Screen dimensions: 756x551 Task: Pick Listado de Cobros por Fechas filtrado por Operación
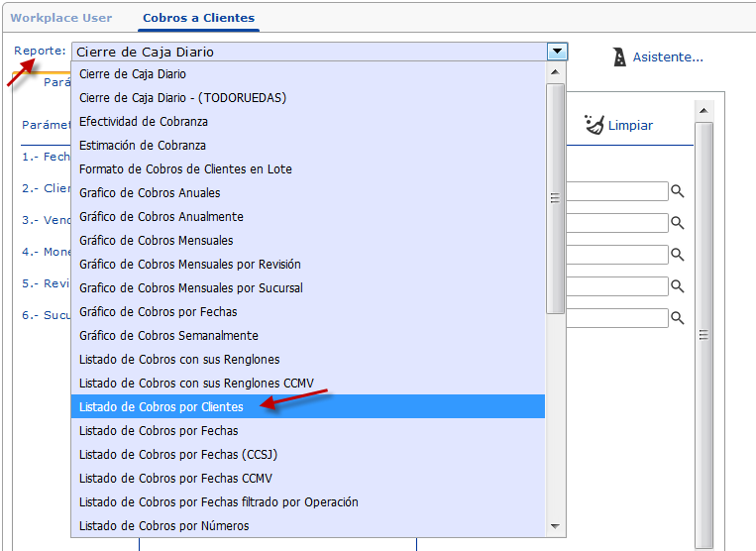click(308, 502)
